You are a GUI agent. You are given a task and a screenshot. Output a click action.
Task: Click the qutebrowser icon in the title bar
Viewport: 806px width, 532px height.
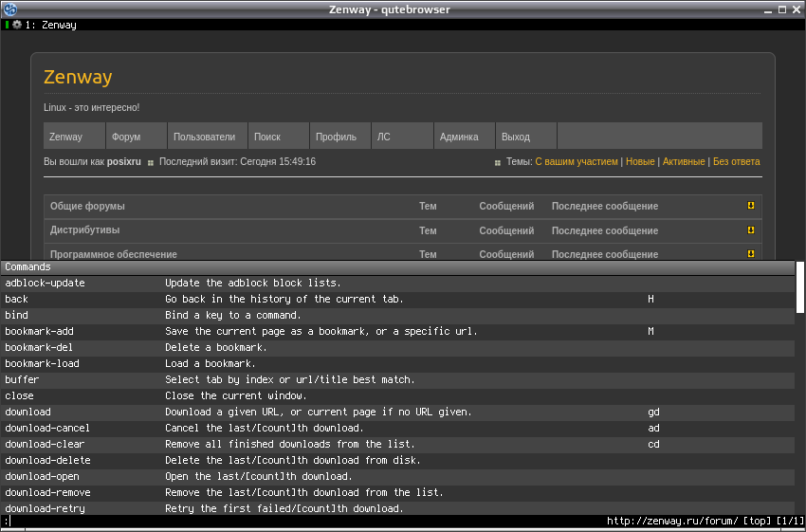point(9,9)
